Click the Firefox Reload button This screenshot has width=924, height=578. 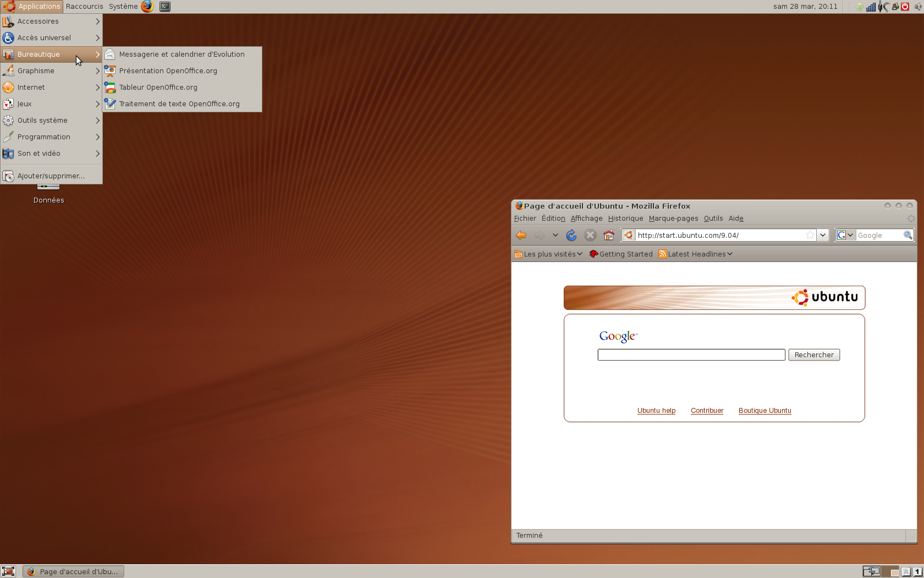(x=571, y=236)
